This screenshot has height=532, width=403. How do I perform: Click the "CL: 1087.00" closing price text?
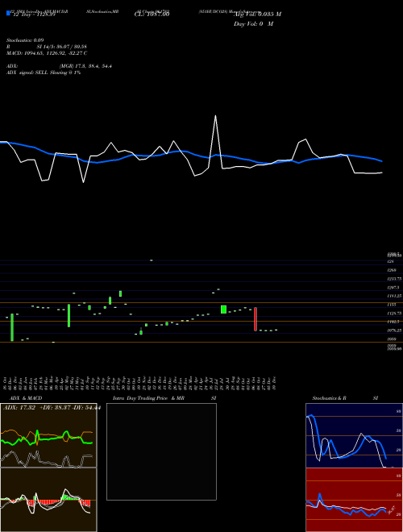[152, 15]
